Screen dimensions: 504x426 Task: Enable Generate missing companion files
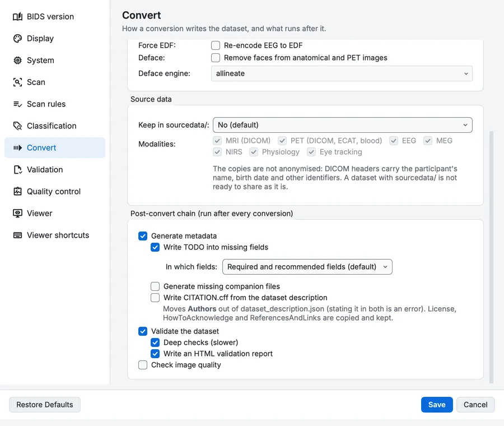pyautogui.click(x=155, y=286)
